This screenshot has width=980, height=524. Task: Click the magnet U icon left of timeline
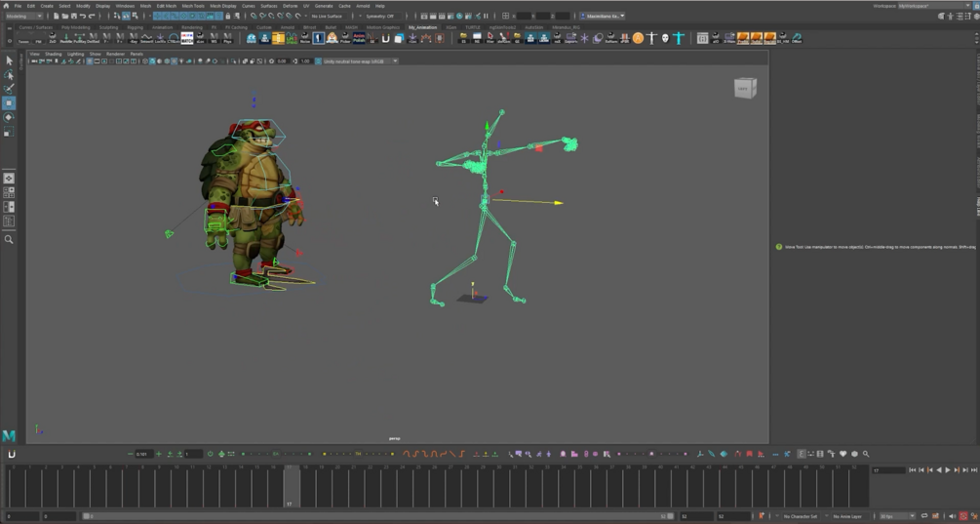(x=12, y=454)
